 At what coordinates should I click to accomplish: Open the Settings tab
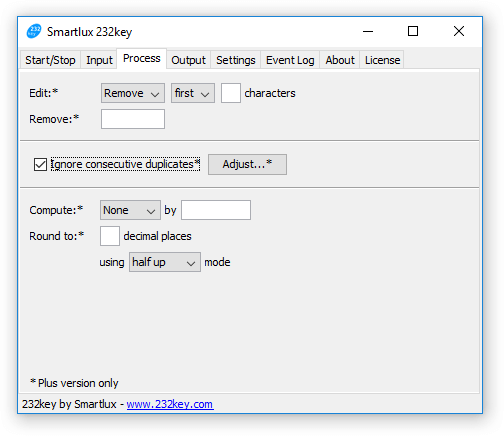click(236, 60)
